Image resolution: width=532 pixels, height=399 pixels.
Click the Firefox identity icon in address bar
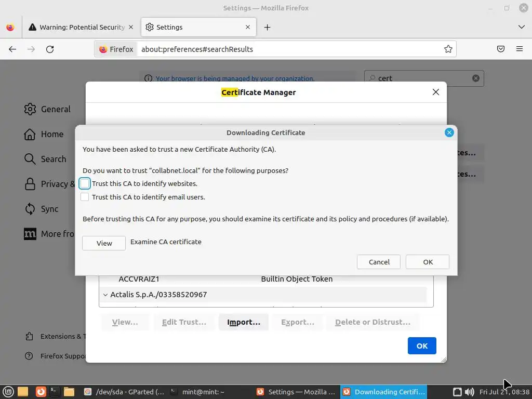coord(116,49)
